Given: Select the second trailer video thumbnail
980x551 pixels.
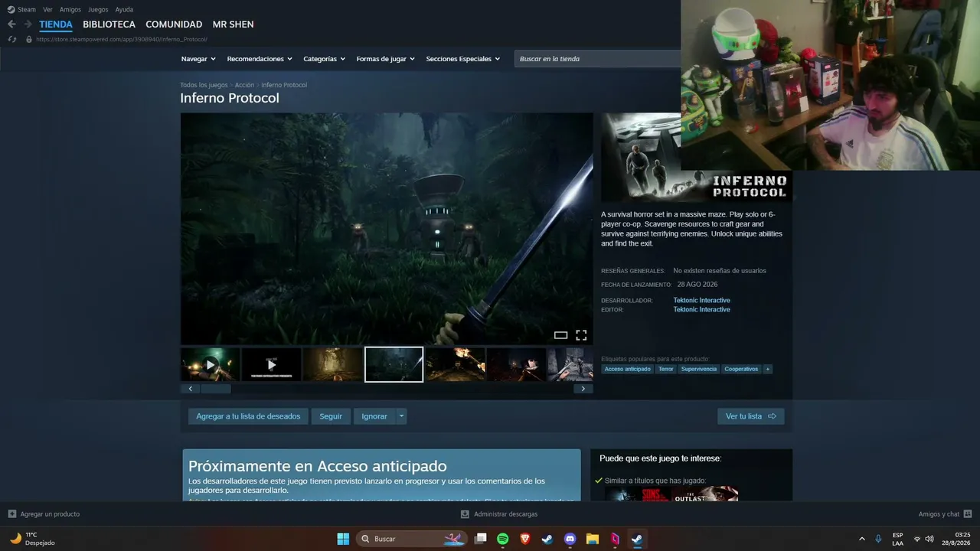Looking at the screenshot, I should [272, 364].
